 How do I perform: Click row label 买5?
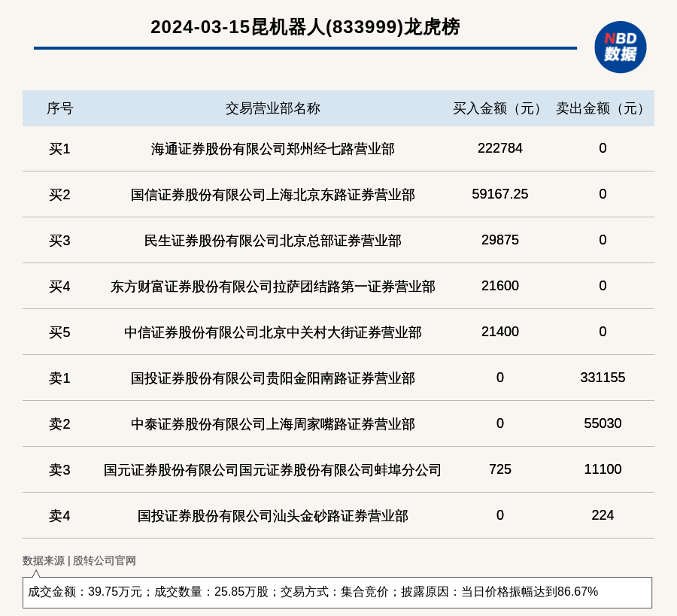click(59, 332)
